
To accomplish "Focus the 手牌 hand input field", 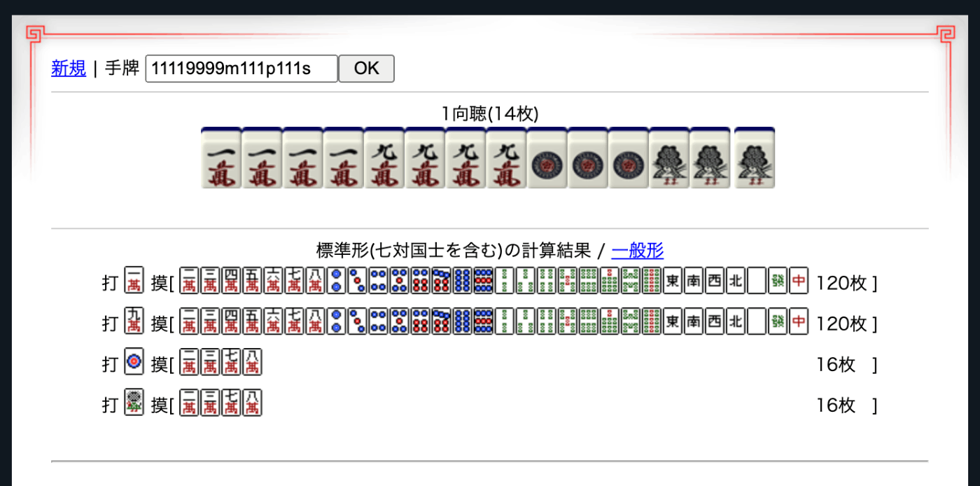I will pos(241,69).
